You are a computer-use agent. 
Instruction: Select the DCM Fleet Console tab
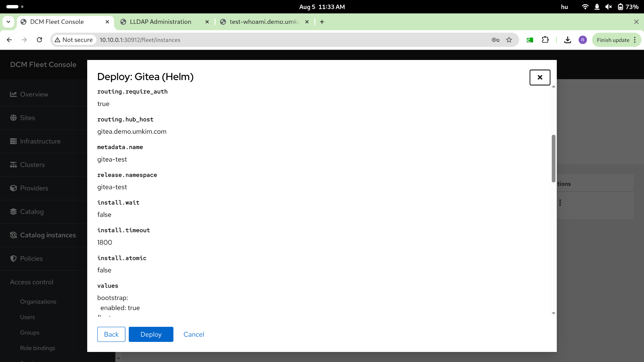[x=65, y=22]
